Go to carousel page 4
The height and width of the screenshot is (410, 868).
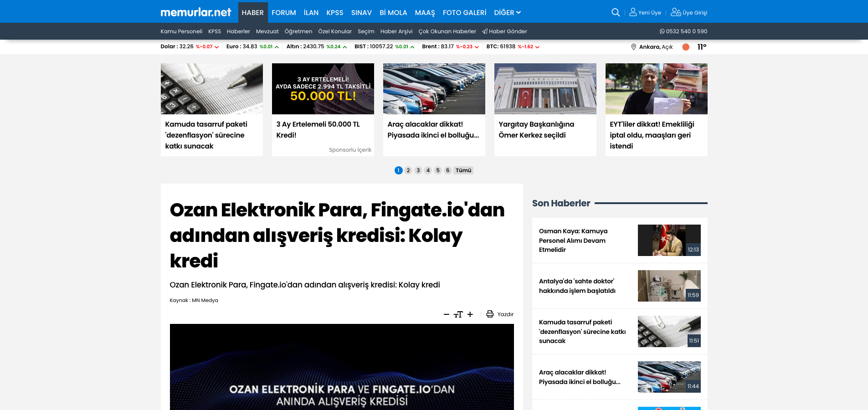pos(428,170)
